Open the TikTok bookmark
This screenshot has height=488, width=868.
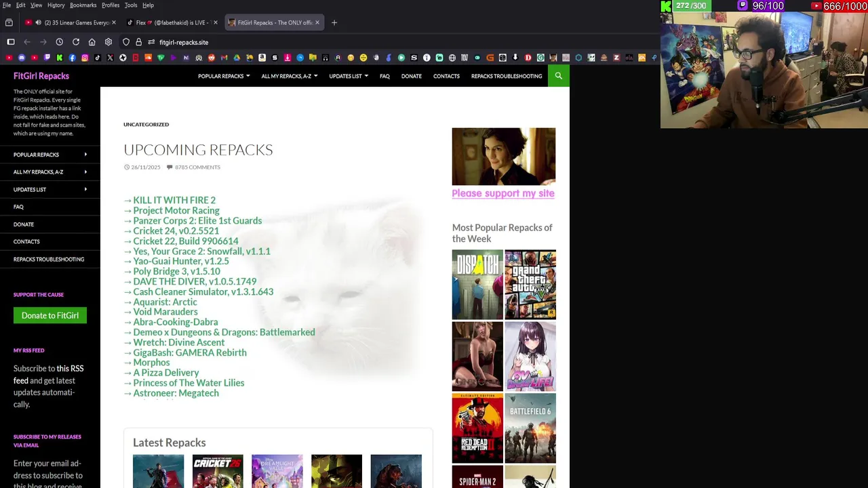98,58
